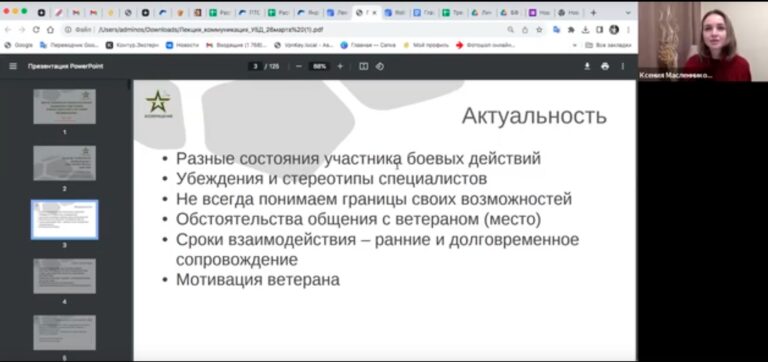Expand hidden bookmarks overflow chevron
This screenshot has height=362, width=768.
(x=575, y=45)
